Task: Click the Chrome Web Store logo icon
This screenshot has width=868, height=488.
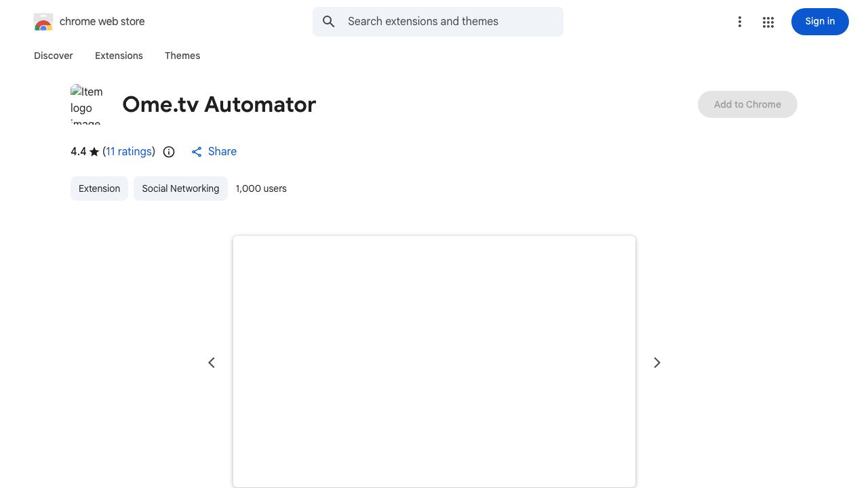Action: click(x=43, y=22)
